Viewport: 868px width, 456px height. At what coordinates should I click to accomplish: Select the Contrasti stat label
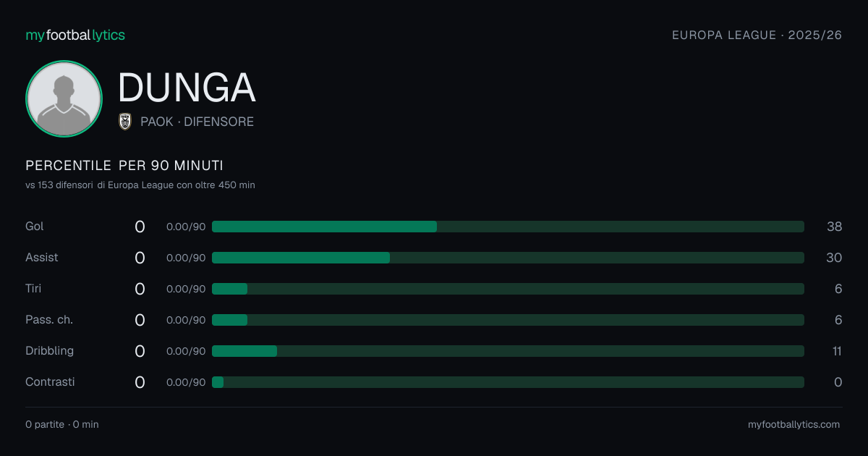(x=50, y=382)
